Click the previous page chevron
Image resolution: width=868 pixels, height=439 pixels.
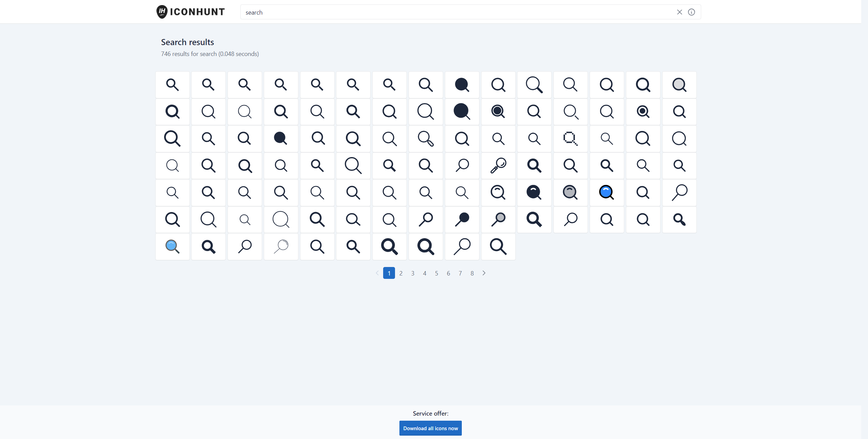tap(377, 273)
